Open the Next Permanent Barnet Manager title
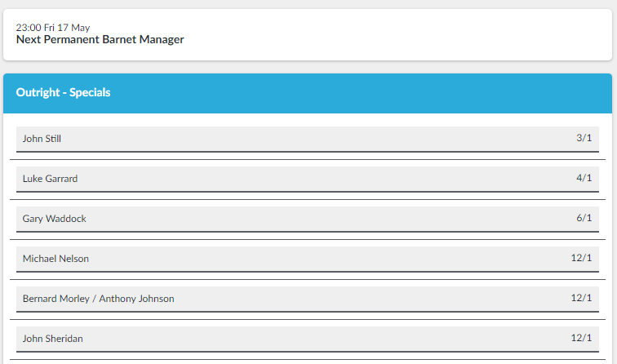Image resolution: width=617 pixels, height=364 pixels. [x=100, y=39]
